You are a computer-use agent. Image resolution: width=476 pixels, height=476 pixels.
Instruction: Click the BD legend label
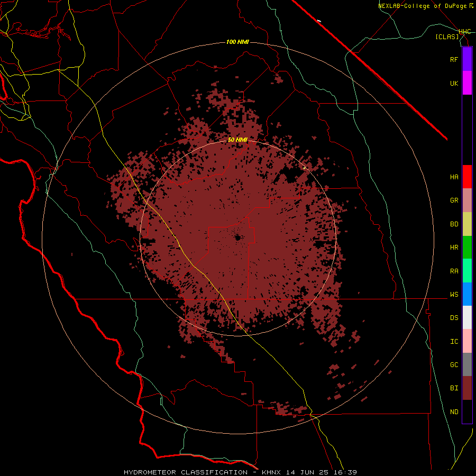coord(454,224)
